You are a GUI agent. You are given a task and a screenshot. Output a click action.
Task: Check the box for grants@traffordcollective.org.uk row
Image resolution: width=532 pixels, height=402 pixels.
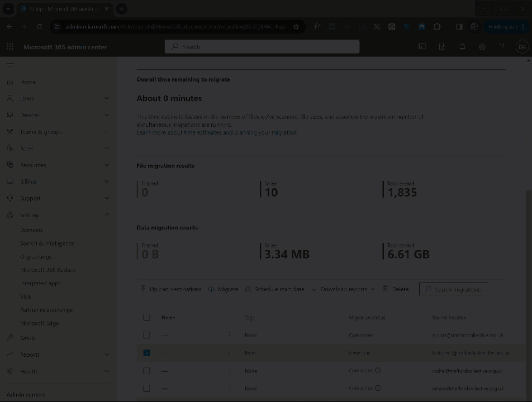[x=146, y=335]
